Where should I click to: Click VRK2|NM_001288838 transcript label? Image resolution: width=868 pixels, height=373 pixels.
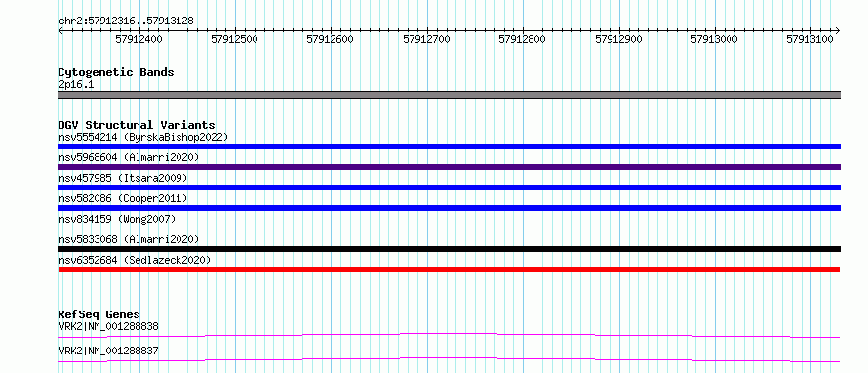108,326
